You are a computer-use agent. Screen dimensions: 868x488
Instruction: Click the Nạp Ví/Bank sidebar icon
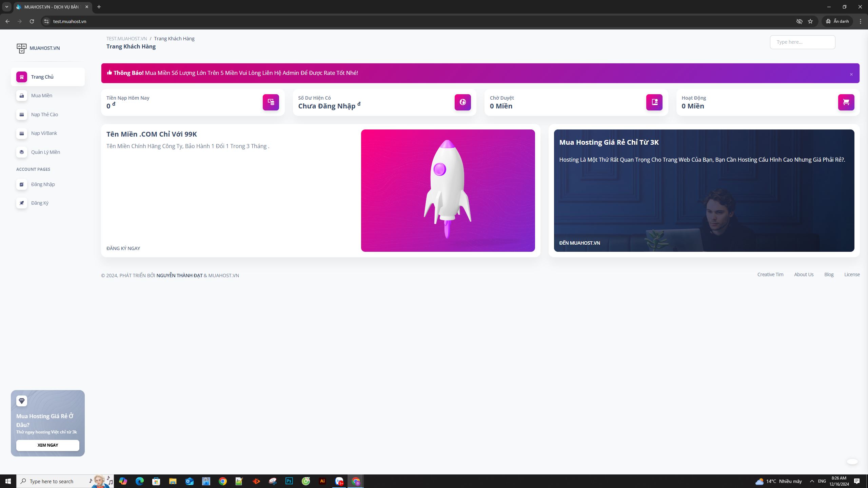[x=22, y=133]
